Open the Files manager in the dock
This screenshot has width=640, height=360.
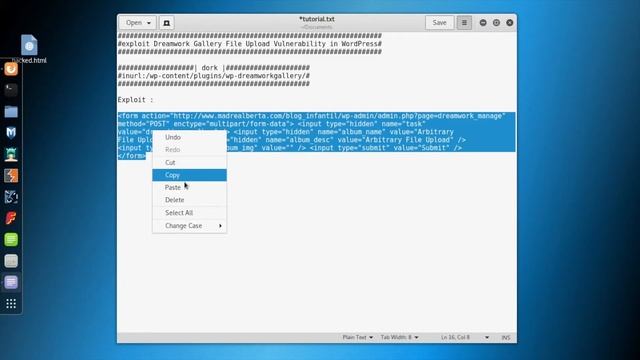pyautogui.click(x=11, y=111)
